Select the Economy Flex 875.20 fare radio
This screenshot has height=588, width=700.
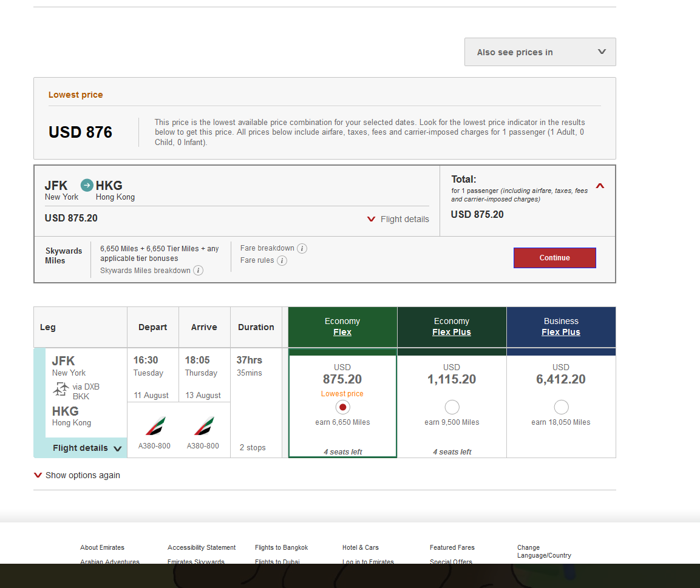(342, 407)
